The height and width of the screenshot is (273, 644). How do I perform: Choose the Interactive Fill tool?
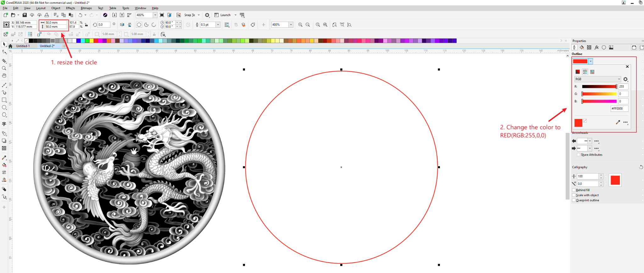pos(4,165)
